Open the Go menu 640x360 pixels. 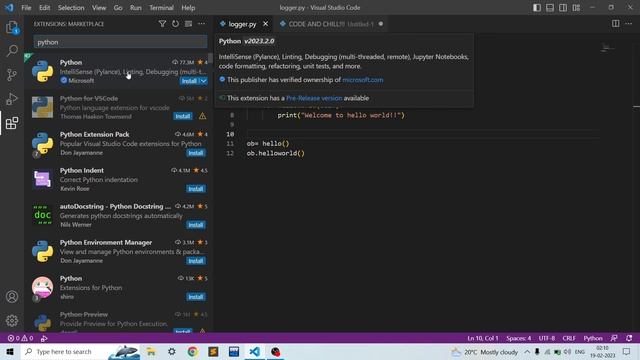point(118,8)
